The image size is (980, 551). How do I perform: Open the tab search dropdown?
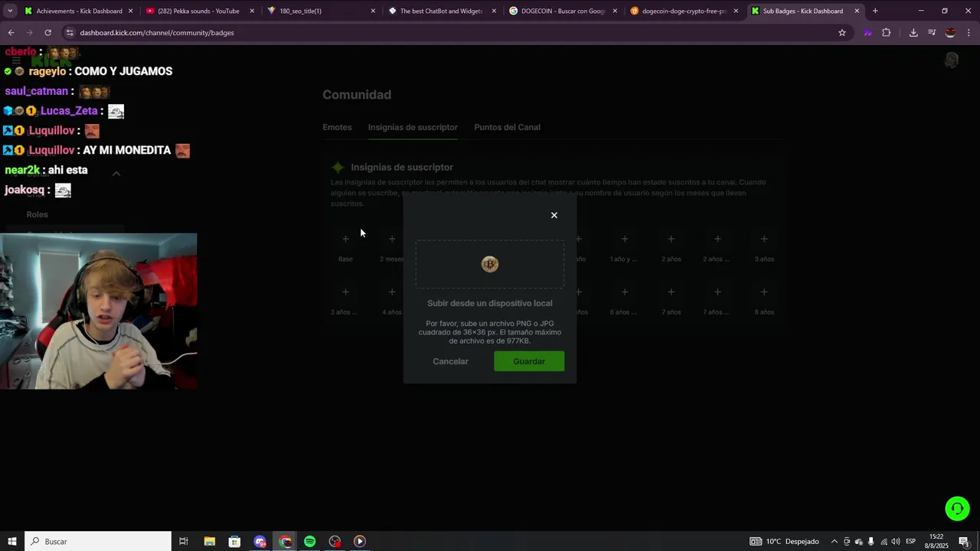(10, 11)
